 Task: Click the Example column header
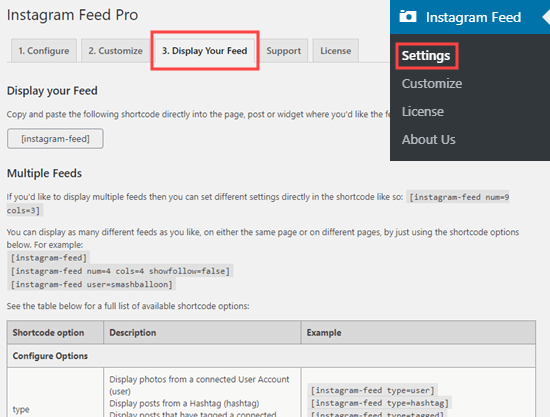coord(324,332)
